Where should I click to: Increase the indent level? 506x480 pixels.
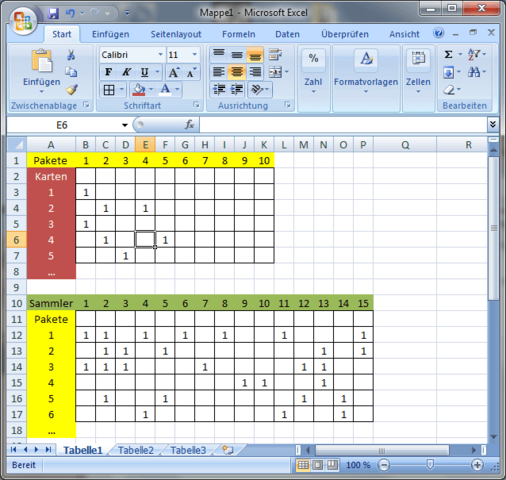[237, 89]
